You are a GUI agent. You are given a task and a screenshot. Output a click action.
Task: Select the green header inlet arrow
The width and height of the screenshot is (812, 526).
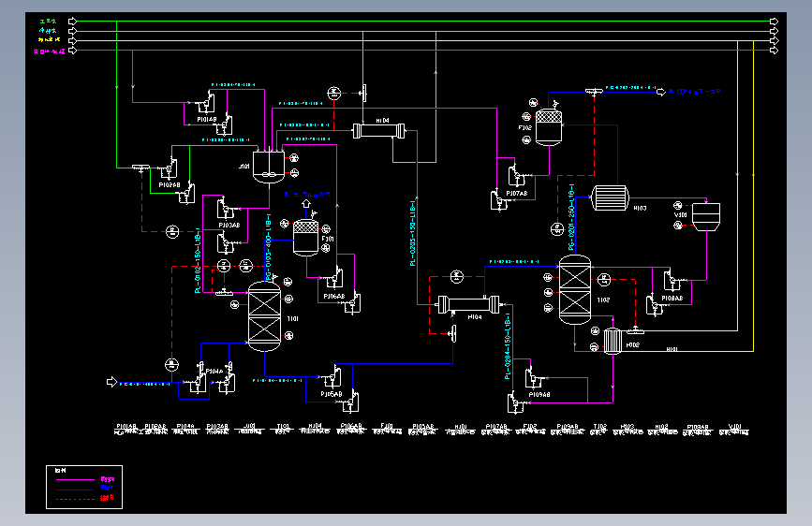click(72, 22)
